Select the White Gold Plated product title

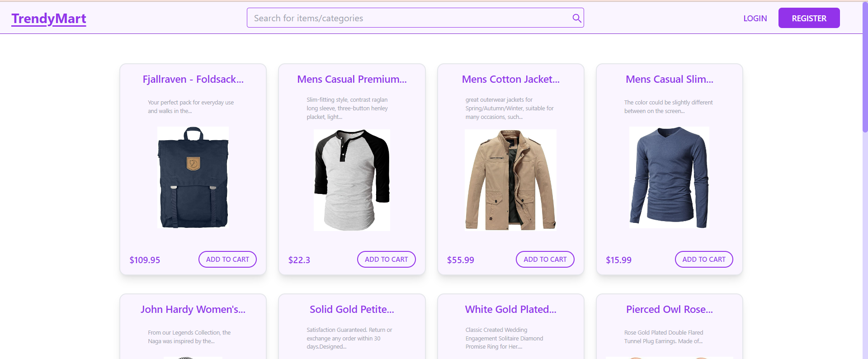(x=510, y=310)
